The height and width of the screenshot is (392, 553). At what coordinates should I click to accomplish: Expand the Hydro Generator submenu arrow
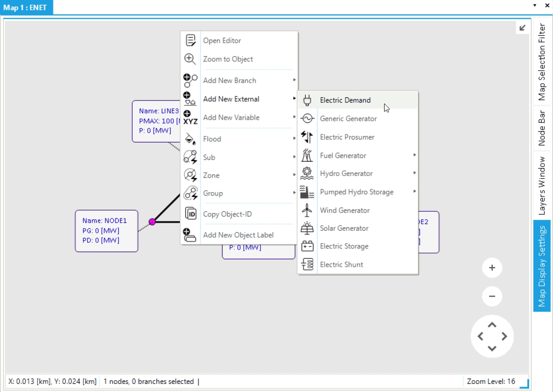click(x=415, y=173)
